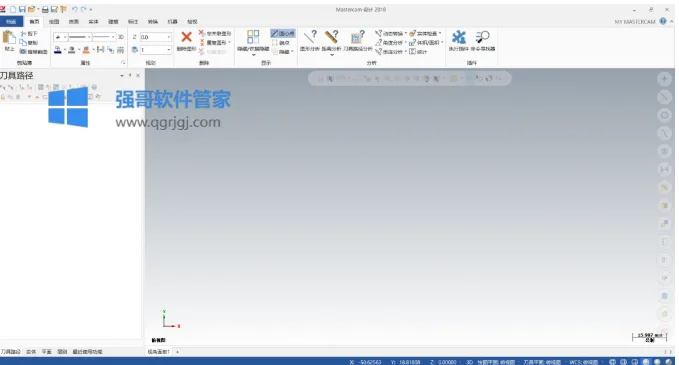Click the surface color swatch in attributes

86,50
